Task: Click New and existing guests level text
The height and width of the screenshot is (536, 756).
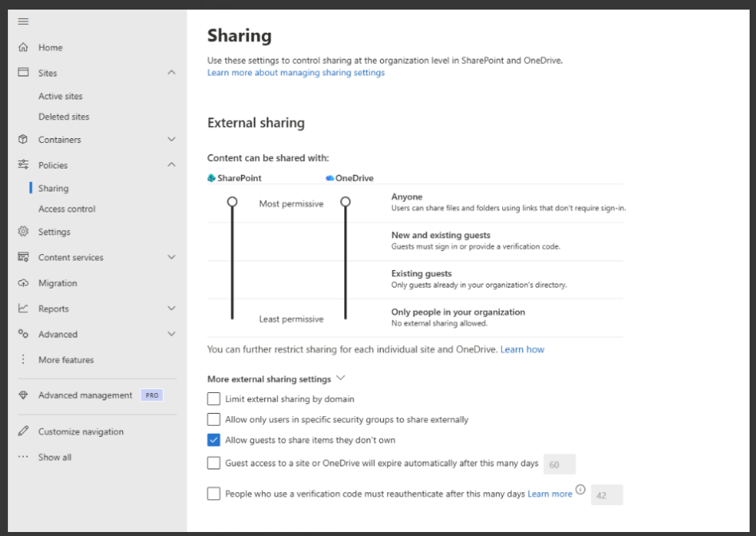Action: click(x=441, y=235)
